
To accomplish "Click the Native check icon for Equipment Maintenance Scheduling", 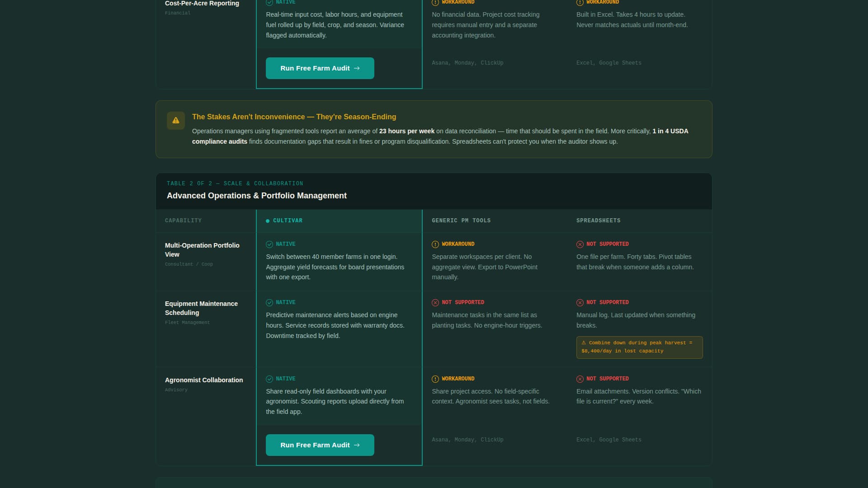I will (269, 303).
